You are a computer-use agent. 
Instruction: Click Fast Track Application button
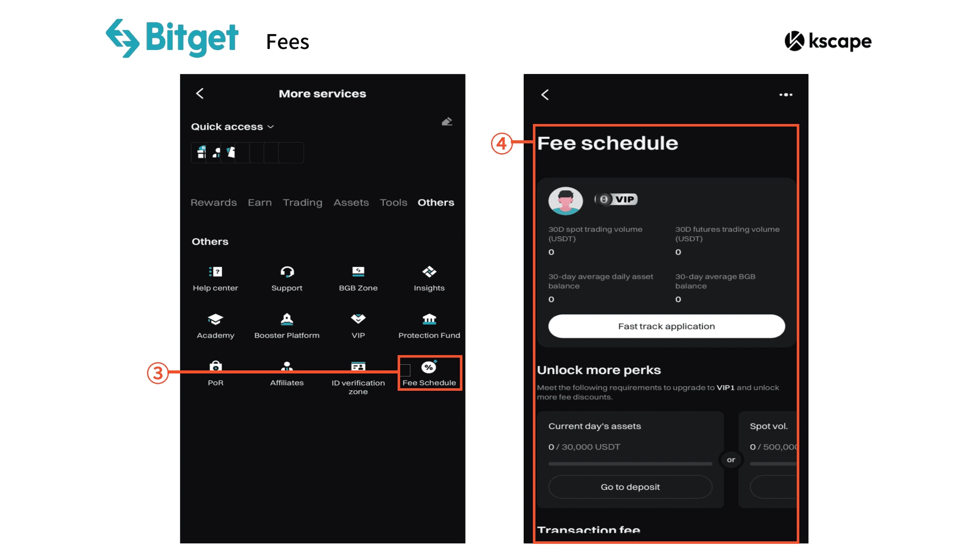click(666, 325)
